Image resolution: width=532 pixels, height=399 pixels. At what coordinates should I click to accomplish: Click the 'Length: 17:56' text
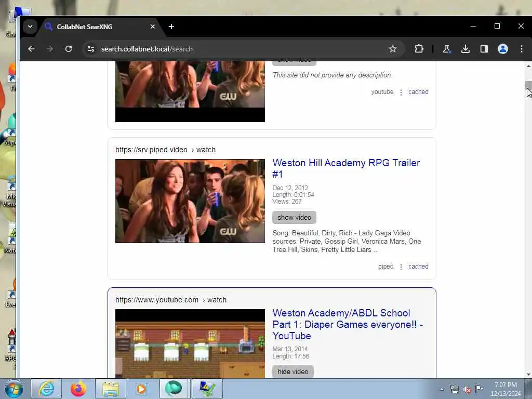[291, 356]
